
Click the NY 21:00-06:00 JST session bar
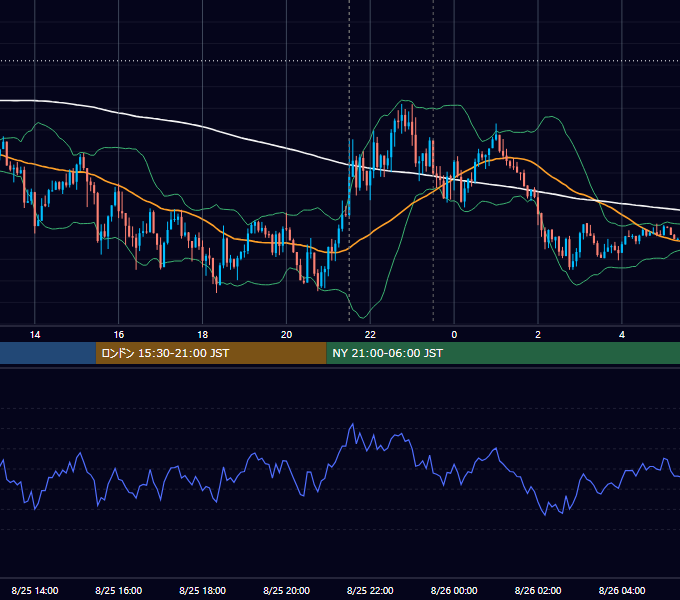[x=503, y=353]
